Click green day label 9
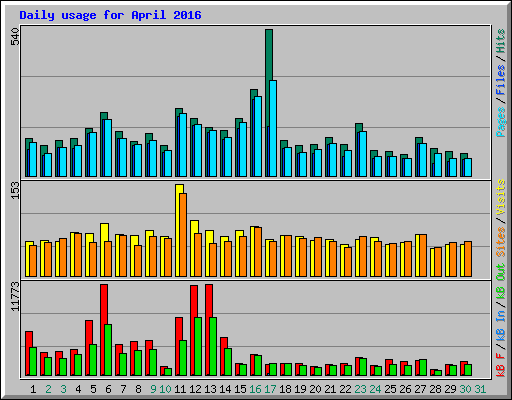This screenshot has height=400, width=512. tap(153, 389)
